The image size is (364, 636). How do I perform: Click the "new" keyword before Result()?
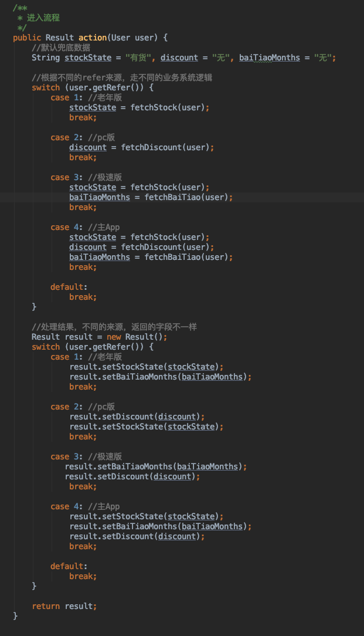click(114, 337)
